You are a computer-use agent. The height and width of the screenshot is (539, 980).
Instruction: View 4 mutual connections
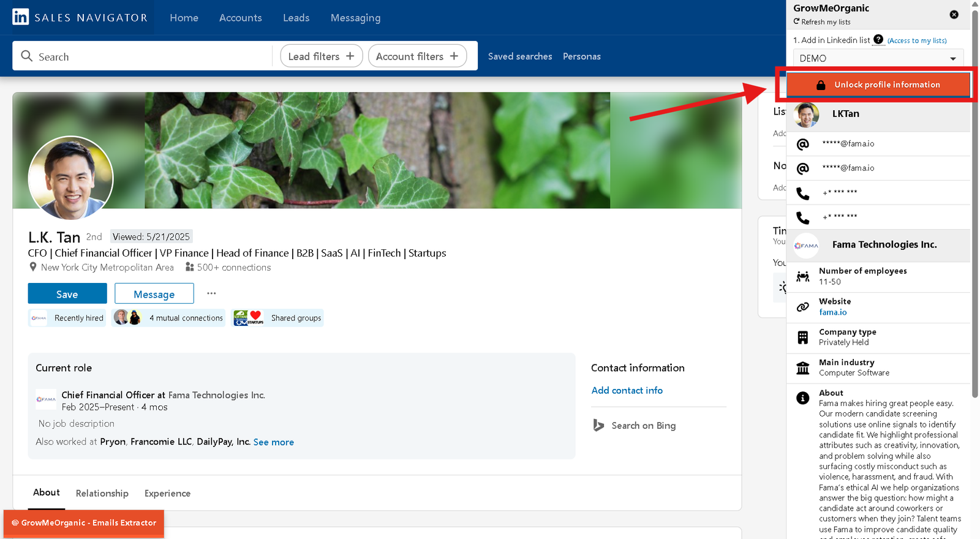(168, 318)
